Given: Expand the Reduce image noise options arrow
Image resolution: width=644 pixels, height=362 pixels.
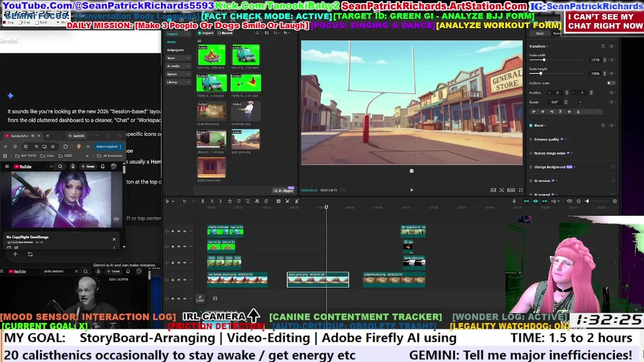Looking at the screenshot, I should [x=572, y=153].
